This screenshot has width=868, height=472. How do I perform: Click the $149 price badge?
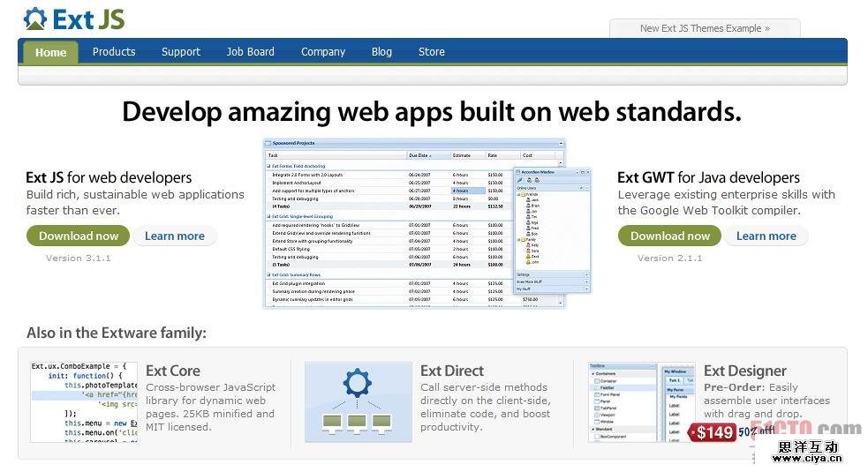click(x=713, y=432)
